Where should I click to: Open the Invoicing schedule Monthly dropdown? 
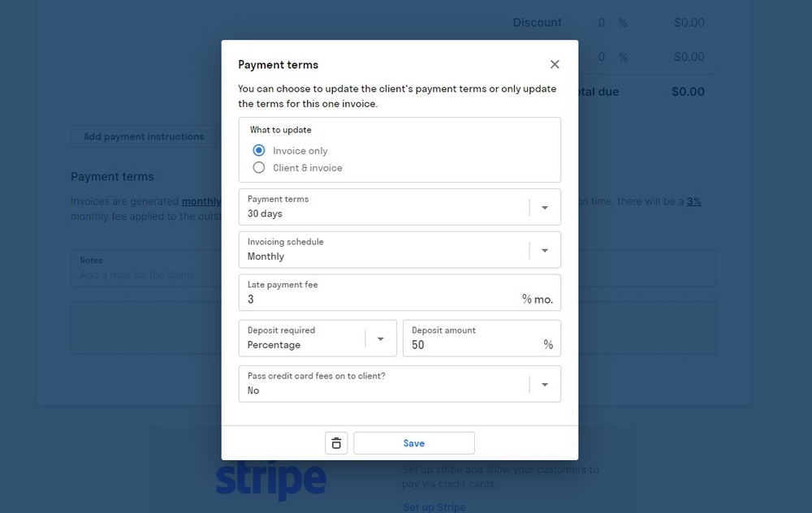click(400, 250)
